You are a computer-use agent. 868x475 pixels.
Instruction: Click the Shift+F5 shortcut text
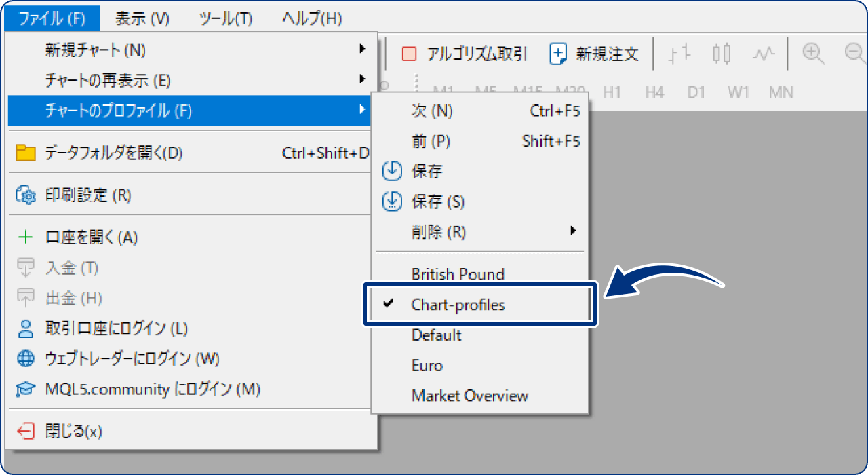point(551,141)
